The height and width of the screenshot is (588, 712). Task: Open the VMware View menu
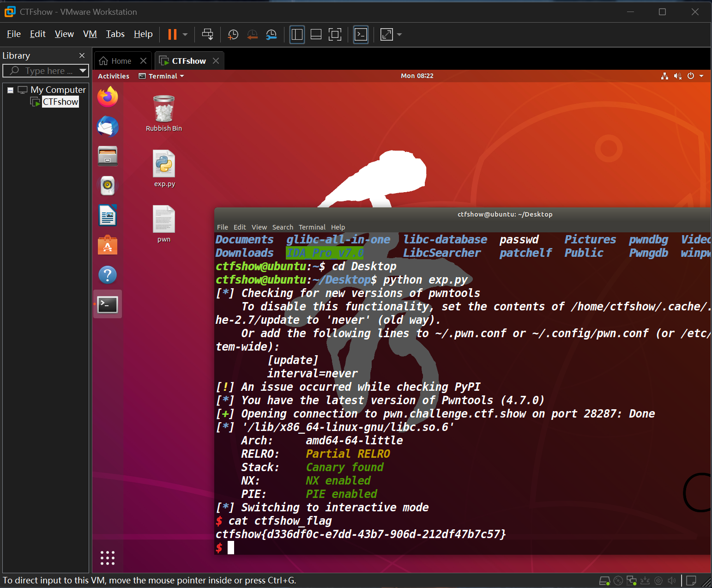click(x=64, y=34)
